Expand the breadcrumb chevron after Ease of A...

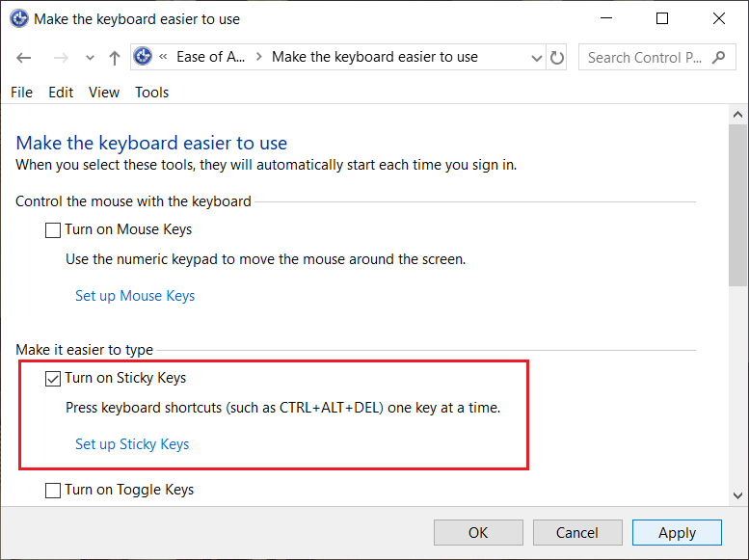click(257, 58)
